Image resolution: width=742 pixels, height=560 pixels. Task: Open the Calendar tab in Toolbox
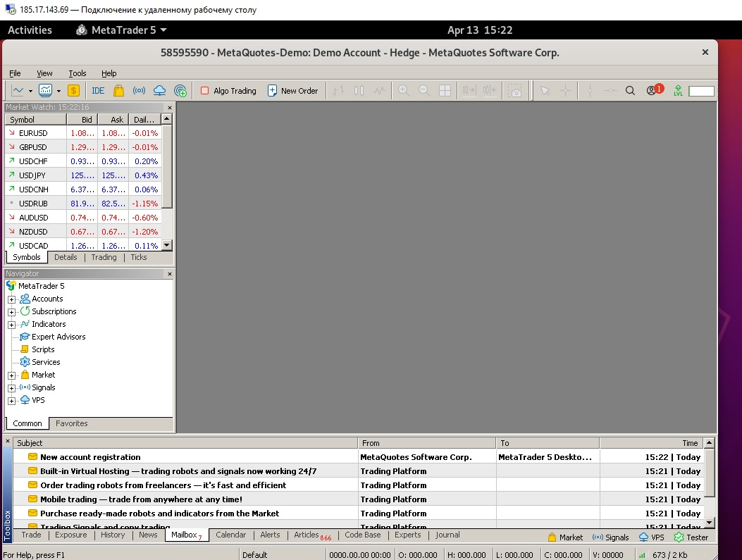click(231, 535)
